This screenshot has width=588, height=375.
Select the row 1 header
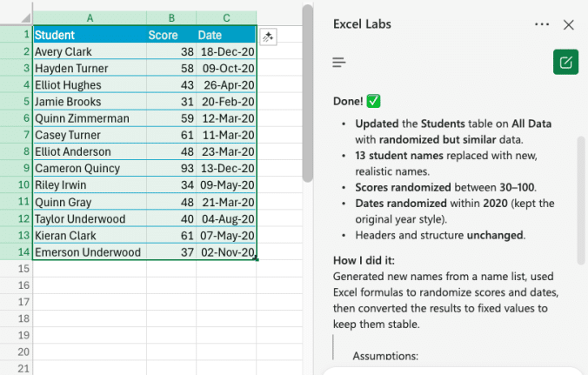coord(16,36)
